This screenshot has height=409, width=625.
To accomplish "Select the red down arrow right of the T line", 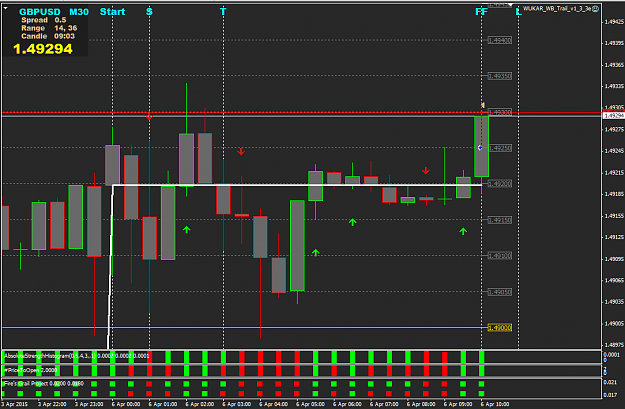I will click(241, 151).
